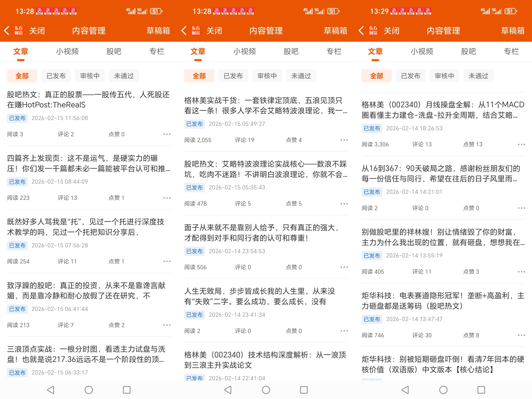This screenshot has height=399, width=532.
Task: Open more options for the 既然好多人骂我是托 article
Action: 167,261
